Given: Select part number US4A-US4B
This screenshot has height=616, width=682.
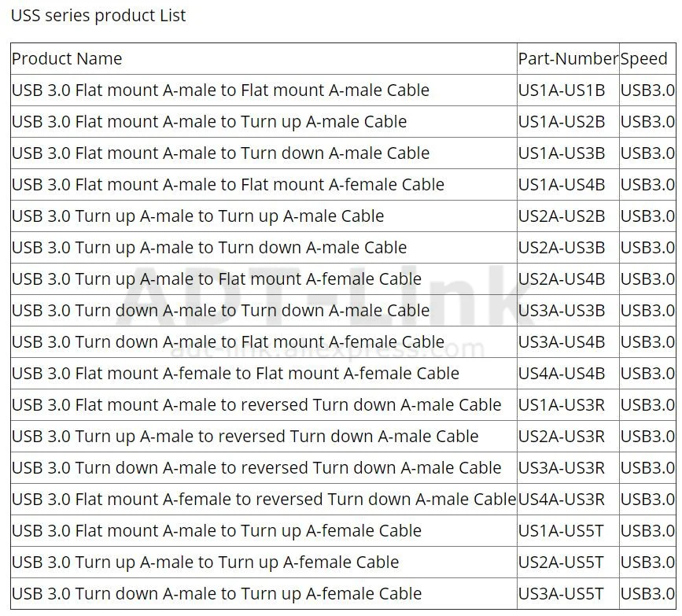Looking at the screenshot, I should point(562,374).
